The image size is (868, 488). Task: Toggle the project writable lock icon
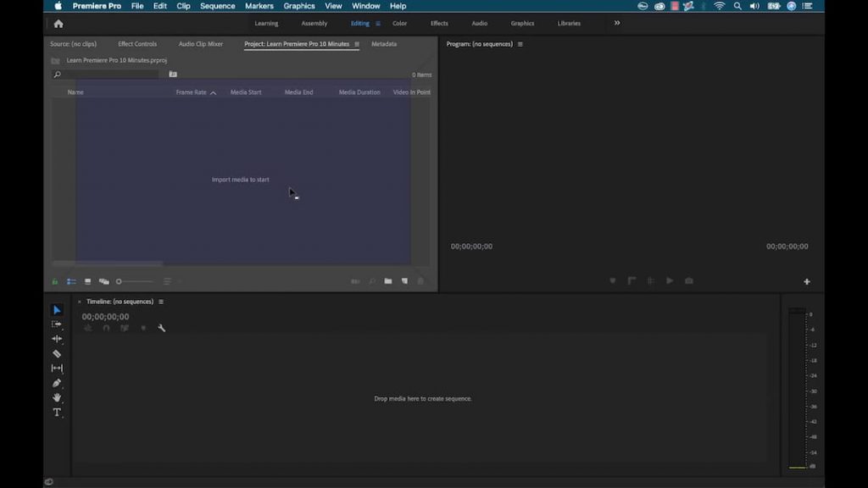(x=55, y=281)
